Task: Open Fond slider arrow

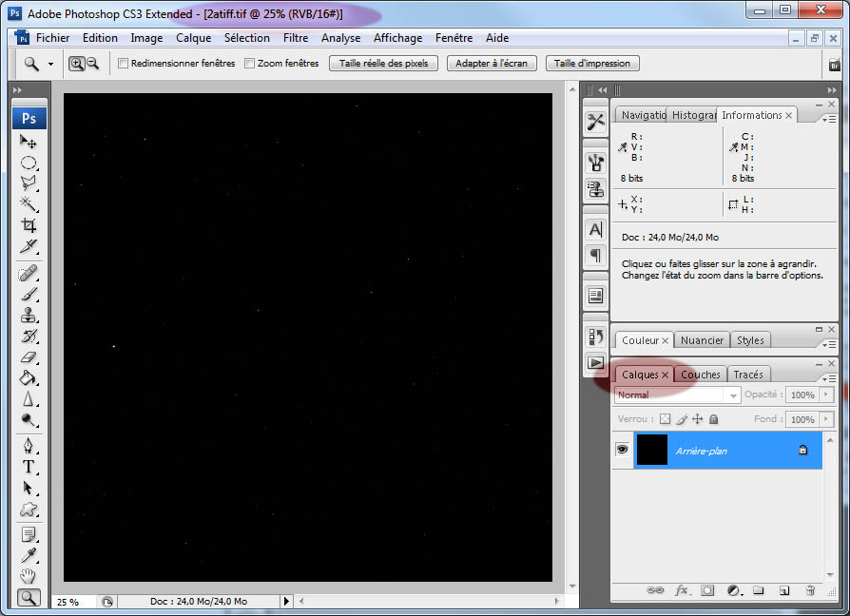Action: [826, 419]
